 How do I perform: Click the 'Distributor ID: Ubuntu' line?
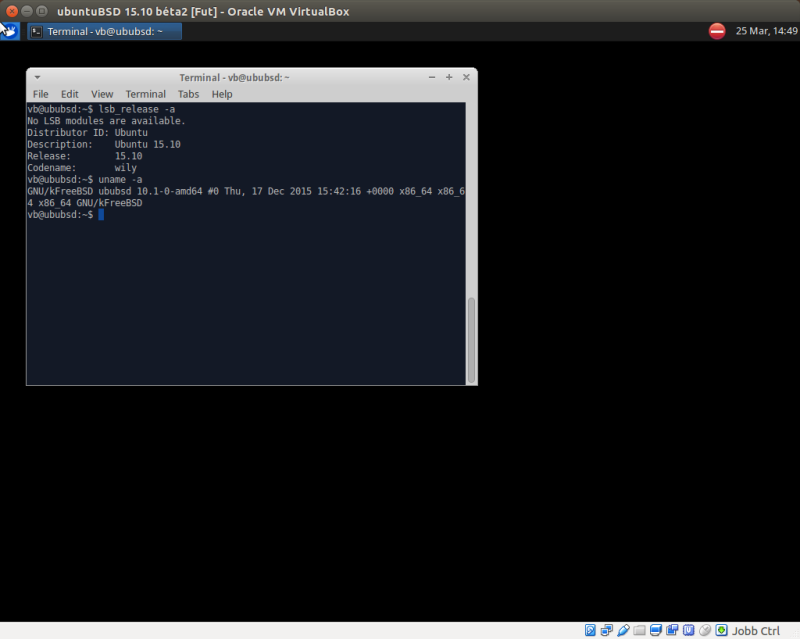point(87,133)
